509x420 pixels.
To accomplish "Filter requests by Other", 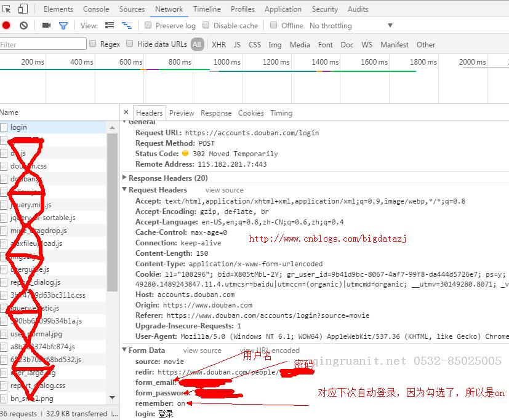I will coord(426,44).
